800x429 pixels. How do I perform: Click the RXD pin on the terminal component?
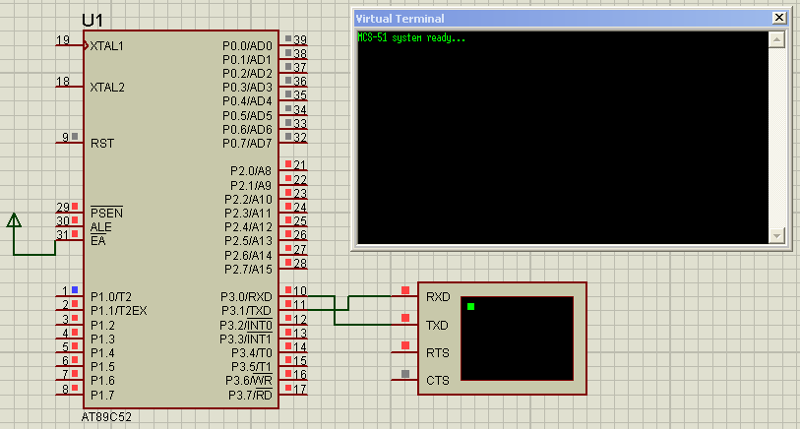[405, 291]
